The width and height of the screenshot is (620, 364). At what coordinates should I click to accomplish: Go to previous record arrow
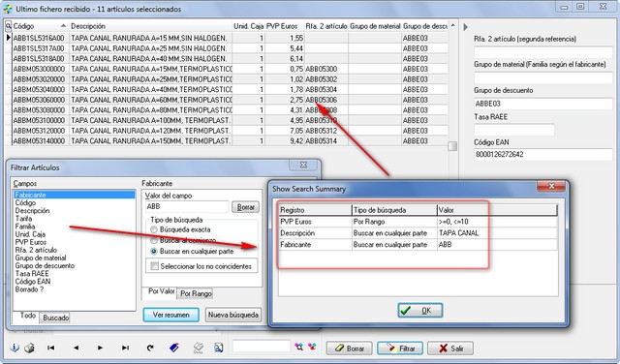[76, 348]
